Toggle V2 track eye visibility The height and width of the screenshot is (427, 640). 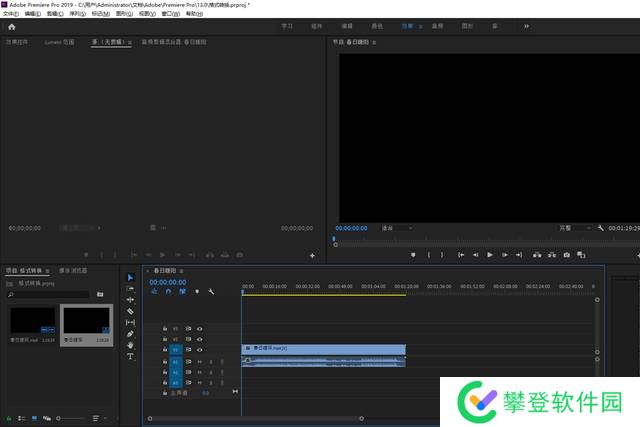199,339
